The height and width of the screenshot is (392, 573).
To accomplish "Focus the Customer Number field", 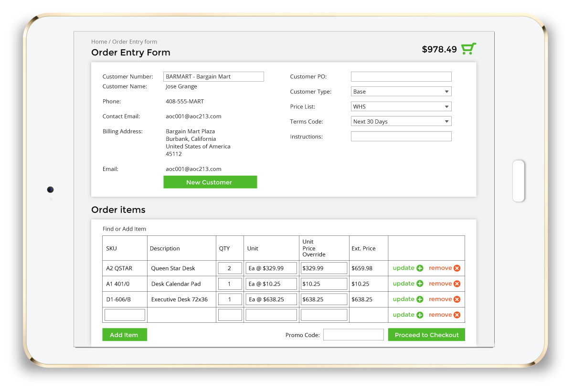I will tap(213, 76).
